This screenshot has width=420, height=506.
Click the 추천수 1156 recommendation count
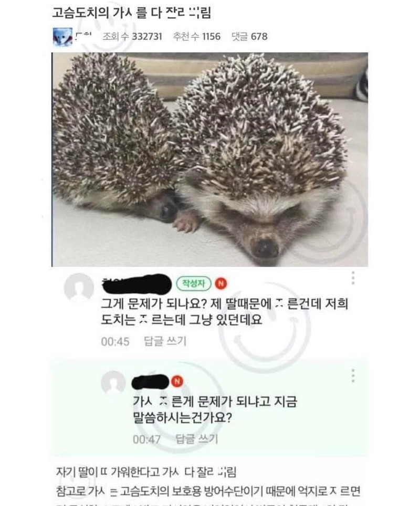[196, 36]
